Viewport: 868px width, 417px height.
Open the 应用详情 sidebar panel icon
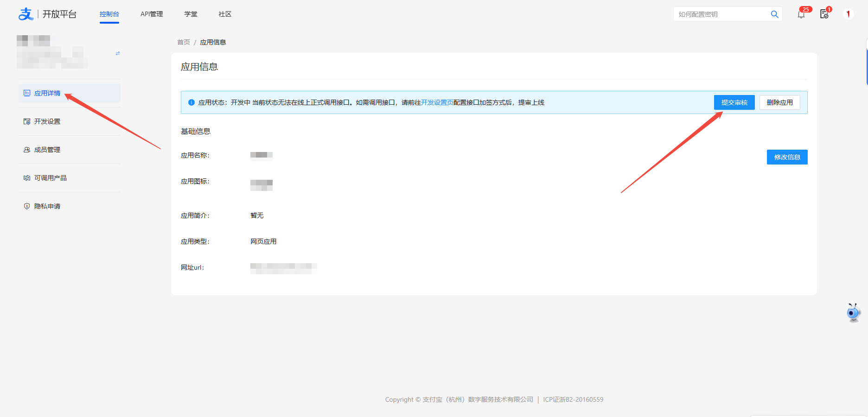26,93
